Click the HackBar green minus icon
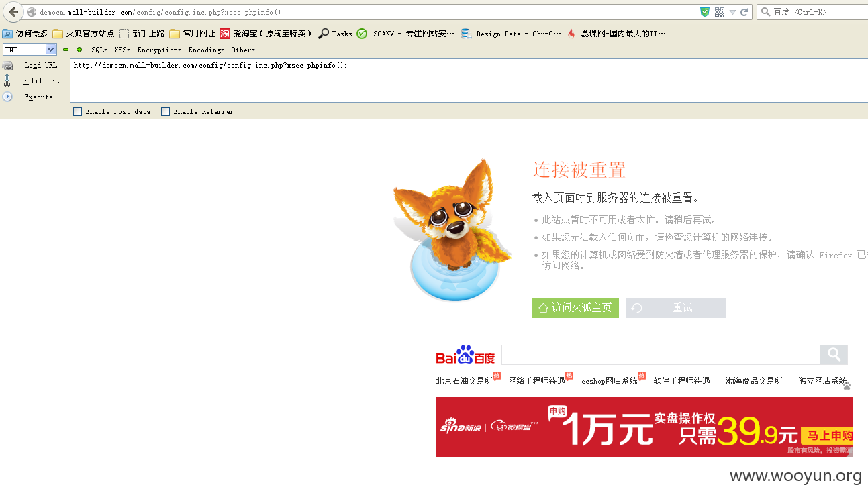This screenshot has height=495, width=868. 66,50
